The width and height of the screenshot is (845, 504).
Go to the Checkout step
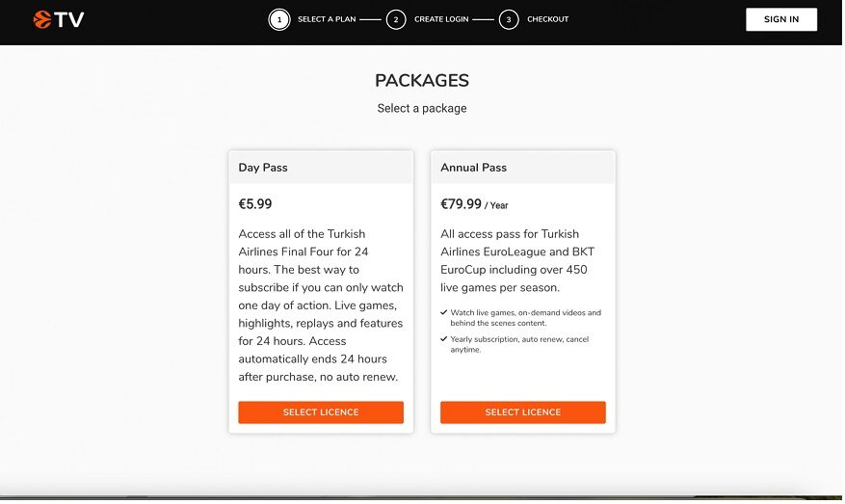click(x=547, y=19)
